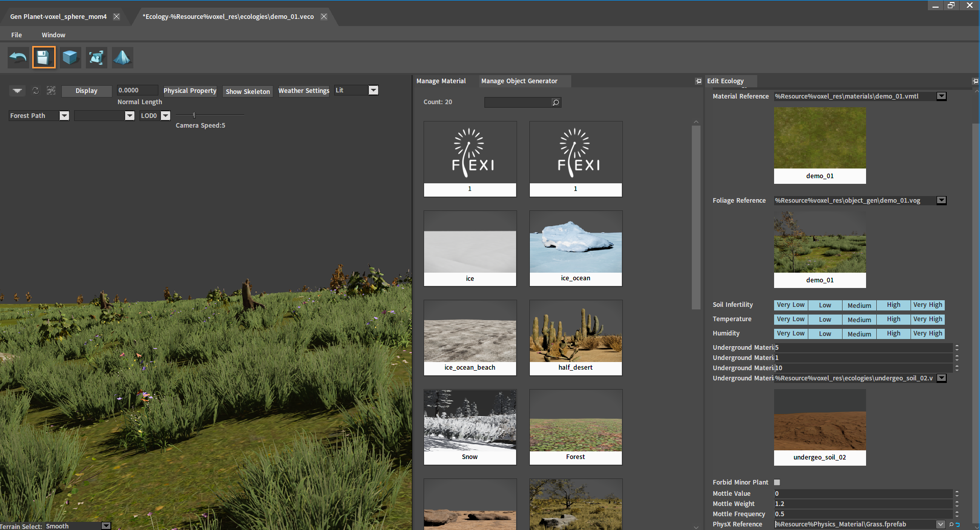
Task: Click the save floppy disk icon
Action: 43,57
